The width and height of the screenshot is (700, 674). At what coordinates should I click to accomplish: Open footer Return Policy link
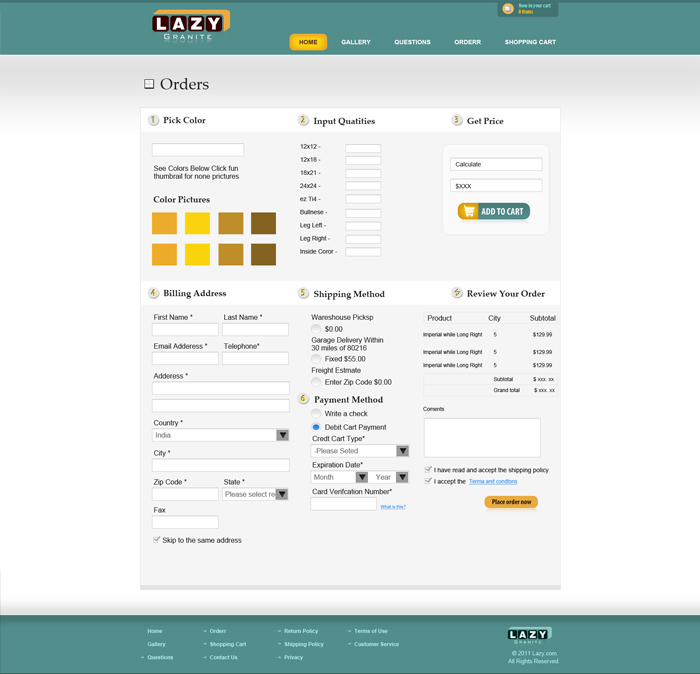[x=301, y=631]
